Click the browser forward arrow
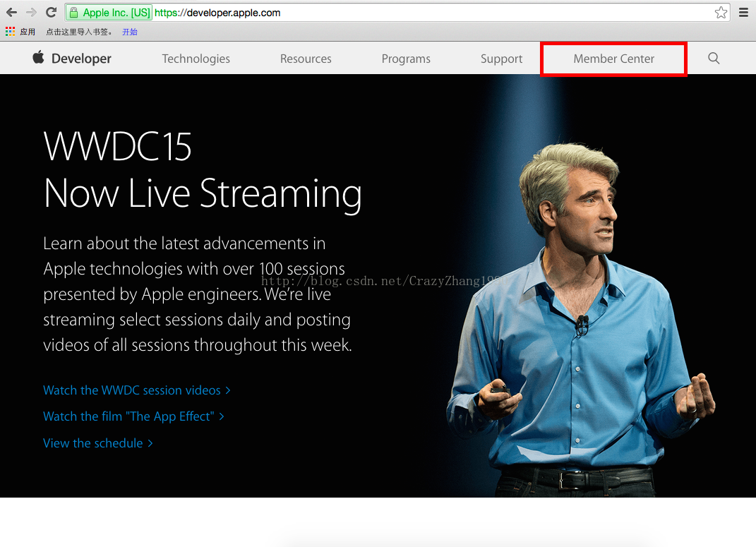The height and width of the screenshot is (547, 756). (31, 12)
